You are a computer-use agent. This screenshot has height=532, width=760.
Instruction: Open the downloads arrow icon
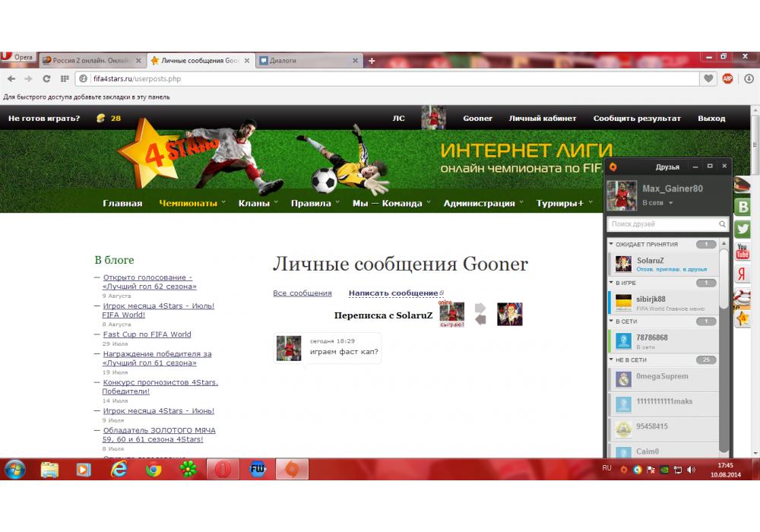point(749,78)
